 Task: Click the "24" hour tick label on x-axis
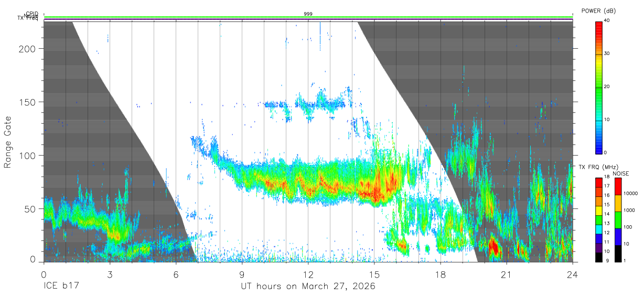coord(573,274)
